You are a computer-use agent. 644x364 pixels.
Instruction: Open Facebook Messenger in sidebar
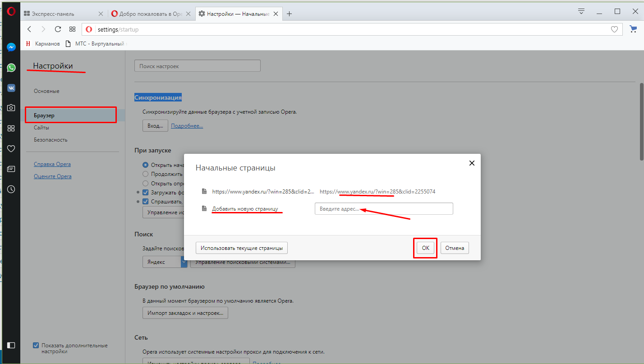point(11,47)
